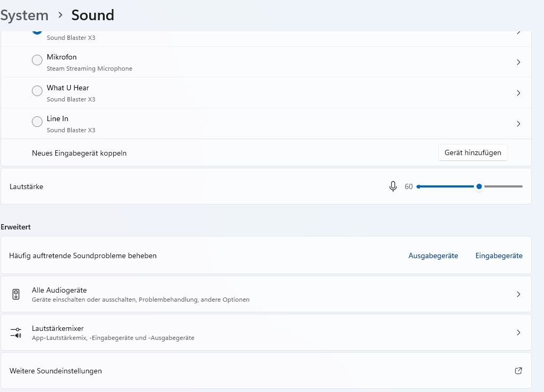
Task: Click the Gerät hinzufügen button
Action: pos(473,152)
